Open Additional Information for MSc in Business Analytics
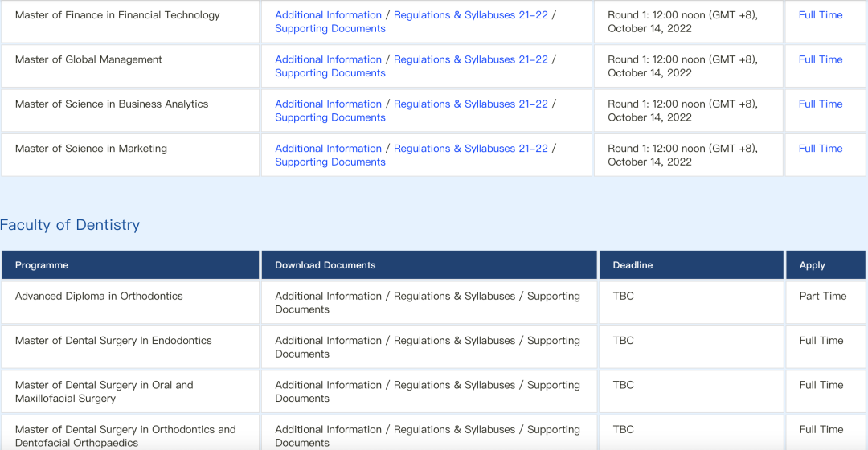 (328, 104)
